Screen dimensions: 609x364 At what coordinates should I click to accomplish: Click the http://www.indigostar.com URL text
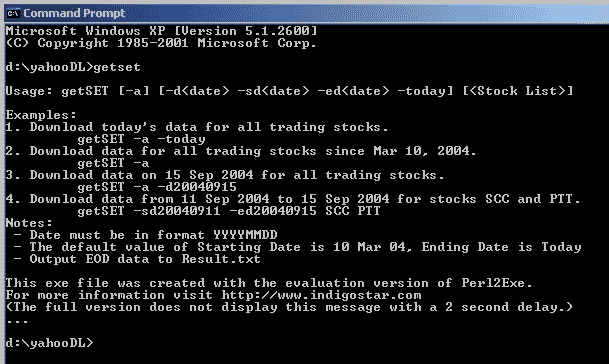coord(322,295)
